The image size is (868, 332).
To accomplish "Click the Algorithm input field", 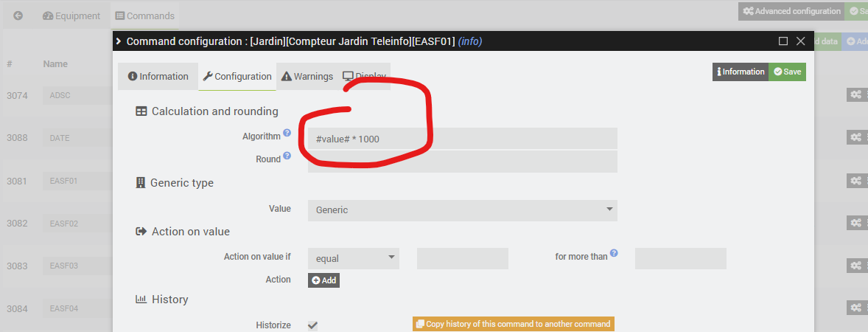I will click(462, 139).
